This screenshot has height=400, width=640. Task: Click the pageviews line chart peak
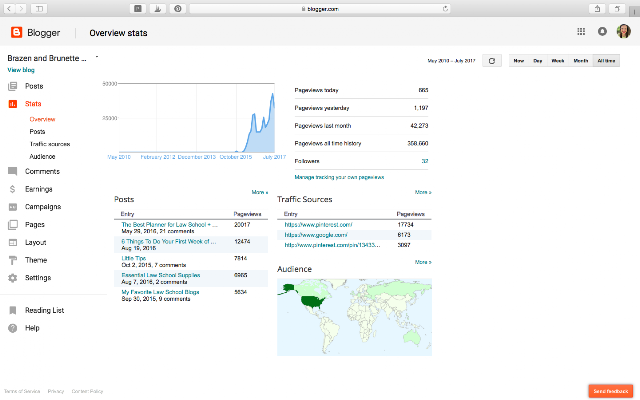point(273,94)
